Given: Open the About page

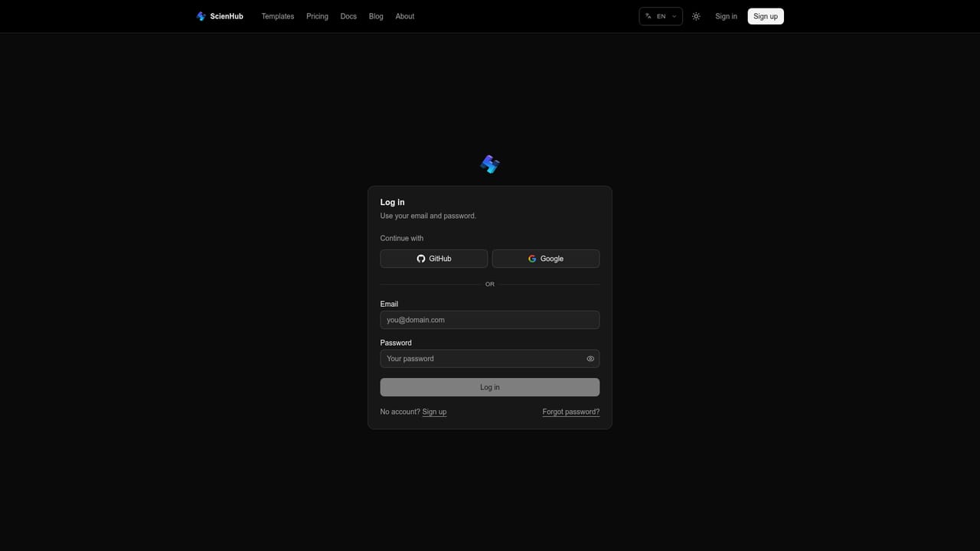Looking at the screenshot, I should (405, 16).
